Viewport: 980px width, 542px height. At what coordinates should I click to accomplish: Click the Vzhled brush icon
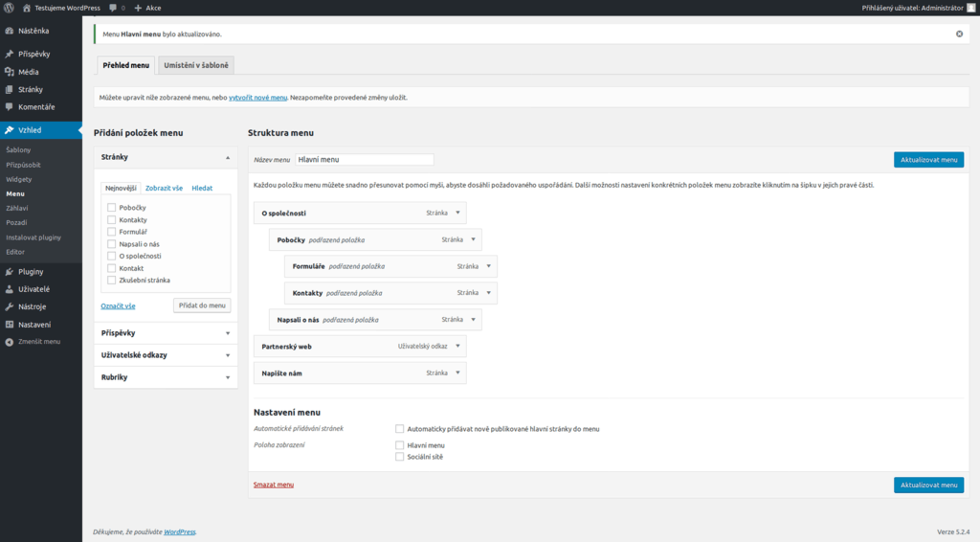point(10,130)
